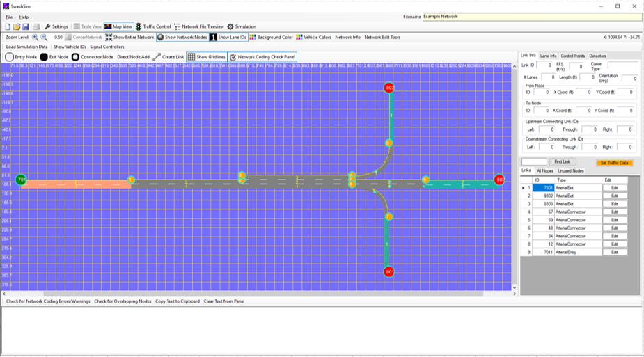
Task: Switch to Link Info tab
Action: pyautogui.click(x=528, y=56)
